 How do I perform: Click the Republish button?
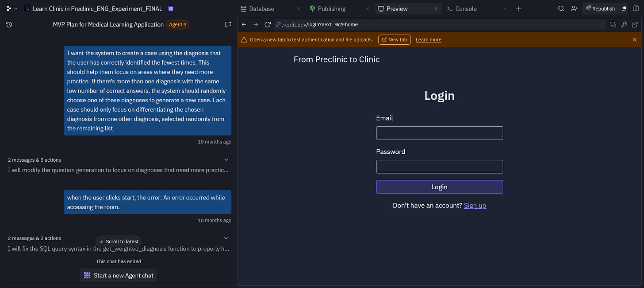[x=600, y=8]
